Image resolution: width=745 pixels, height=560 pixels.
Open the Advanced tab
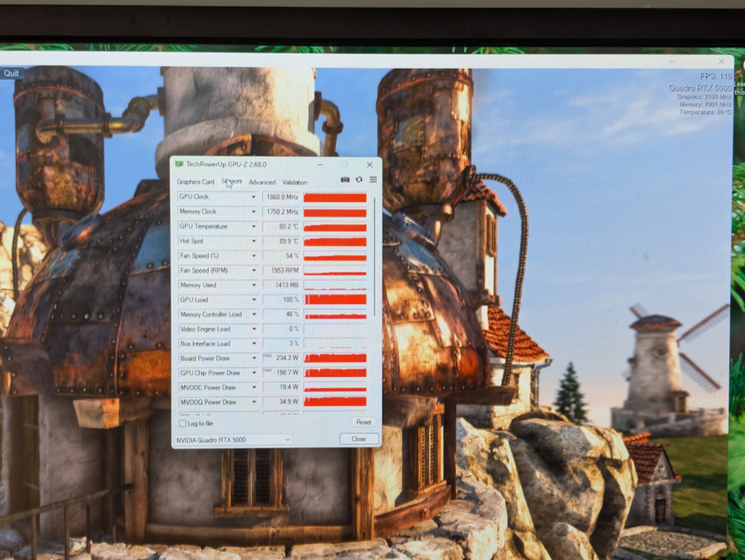(x=262, y=182)
